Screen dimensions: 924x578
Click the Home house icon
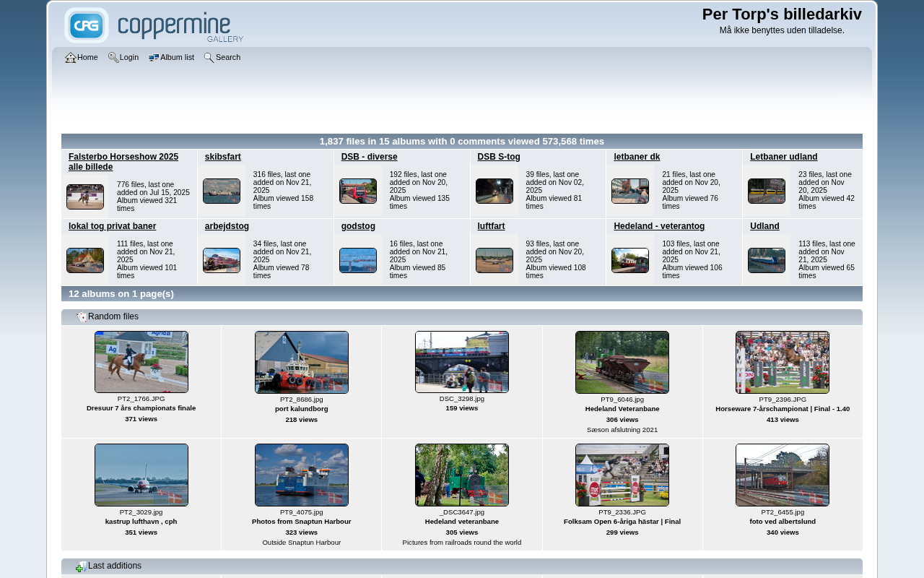point(71,58)
